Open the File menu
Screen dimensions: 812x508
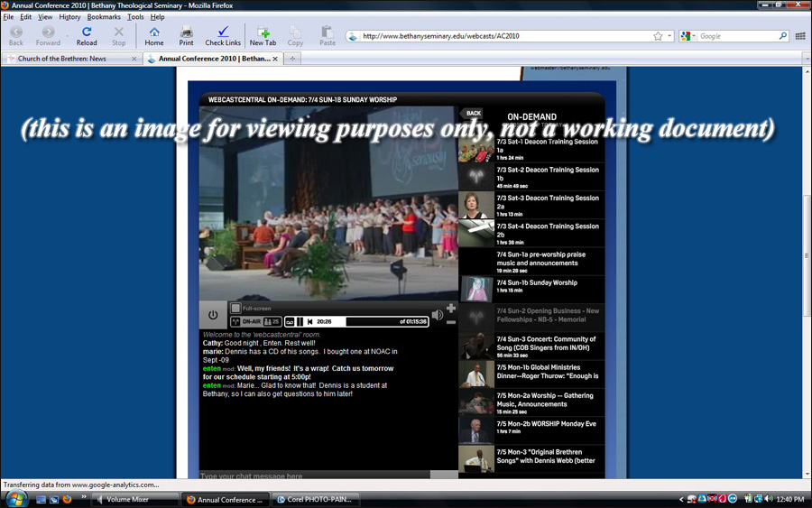[x=8, y=16]
